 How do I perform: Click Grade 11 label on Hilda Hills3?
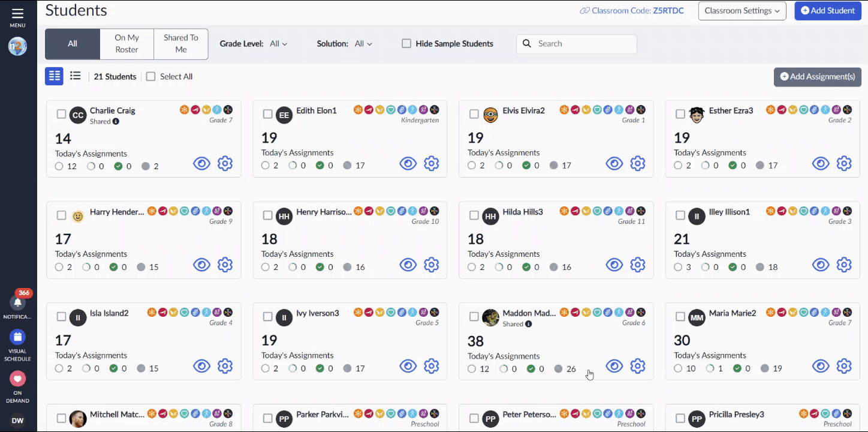tap(631, 221)
